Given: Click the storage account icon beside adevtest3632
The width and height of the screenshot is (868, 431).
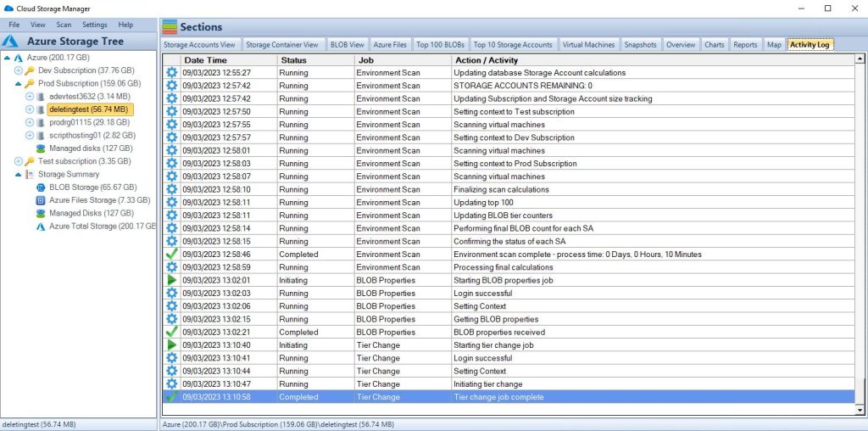Looking at the screenshot, I should (x=41, y=97).
